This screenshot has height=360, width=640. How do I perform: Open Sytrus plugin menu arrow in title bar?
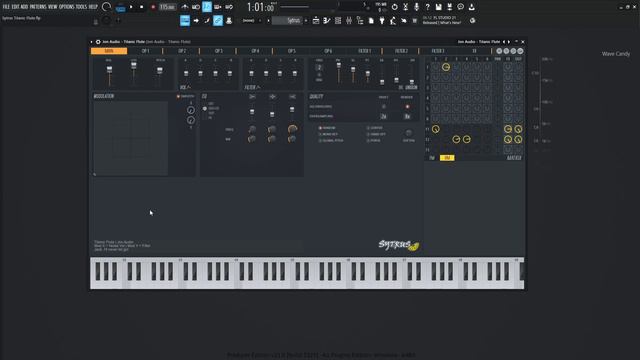pos(91,42)
